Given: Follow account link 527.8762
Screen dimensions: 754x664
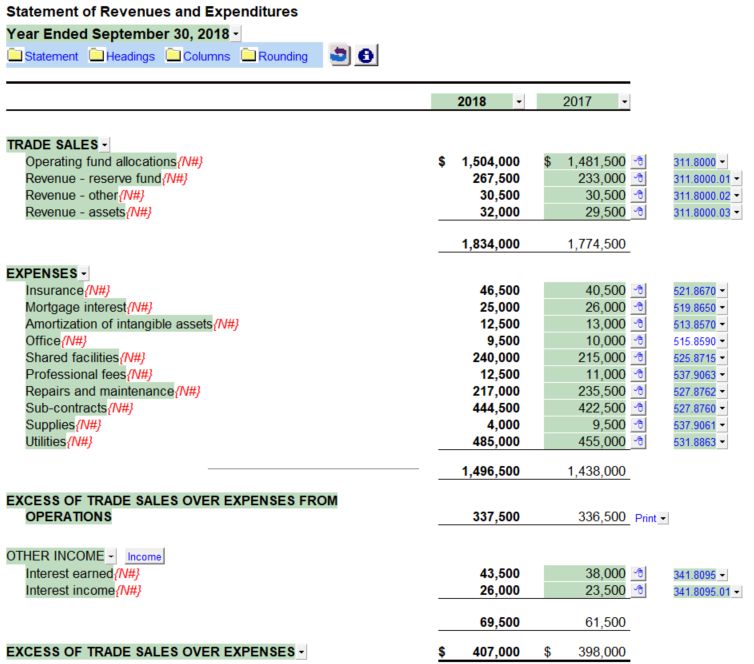Looking at the screenshot, I should click(x=694, y=392).
